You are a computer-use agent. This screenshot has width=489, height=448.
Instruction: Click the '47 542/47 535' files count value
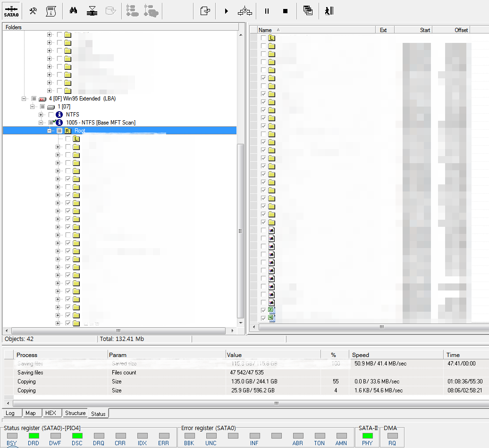[247, 373]
